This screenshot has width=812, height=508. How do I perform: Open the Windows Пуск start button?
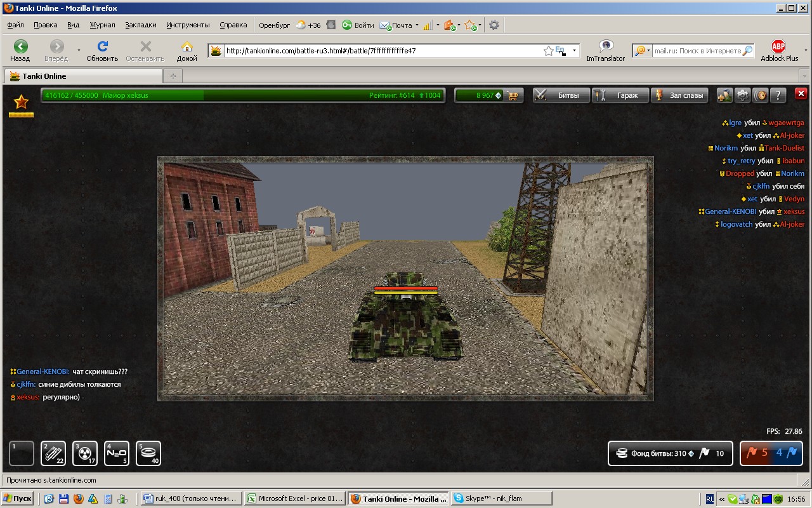(18, 498)
